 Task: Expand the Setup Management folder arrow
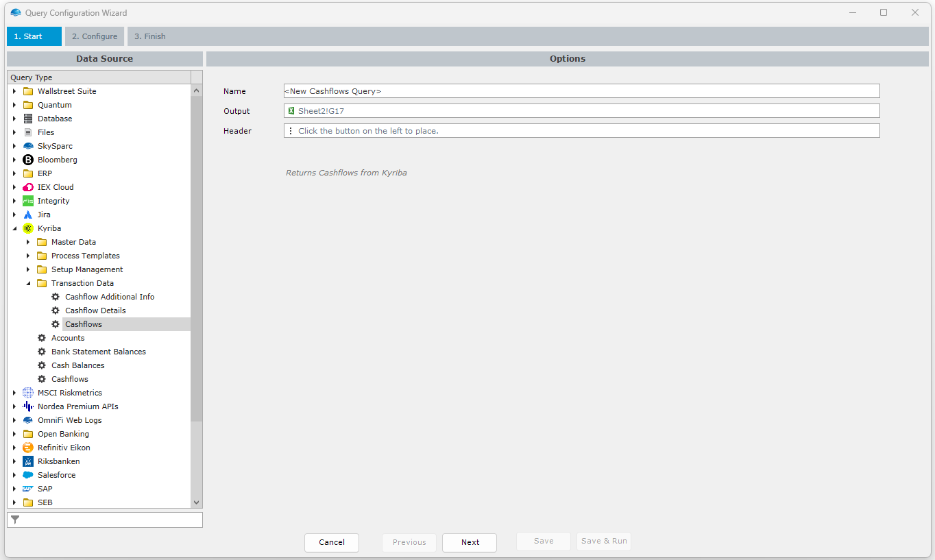click(x=28, y=269)
